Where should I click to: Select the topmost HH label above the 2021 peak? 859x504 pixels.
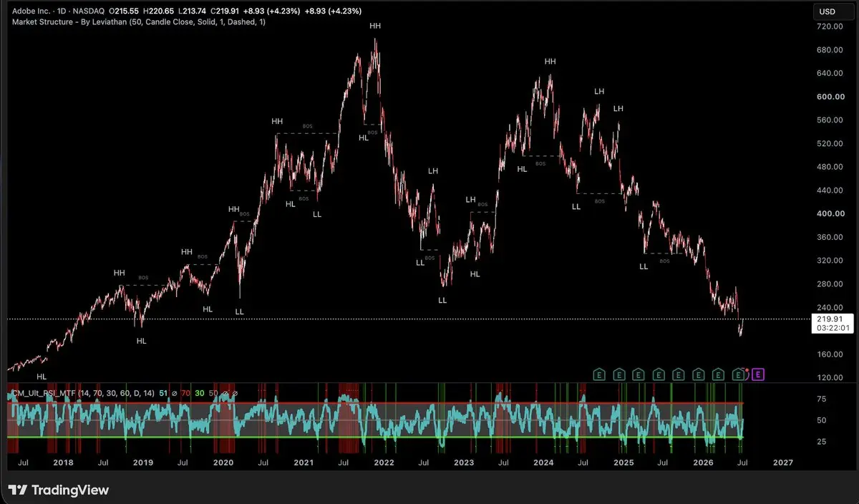click(x=375, y=26)
